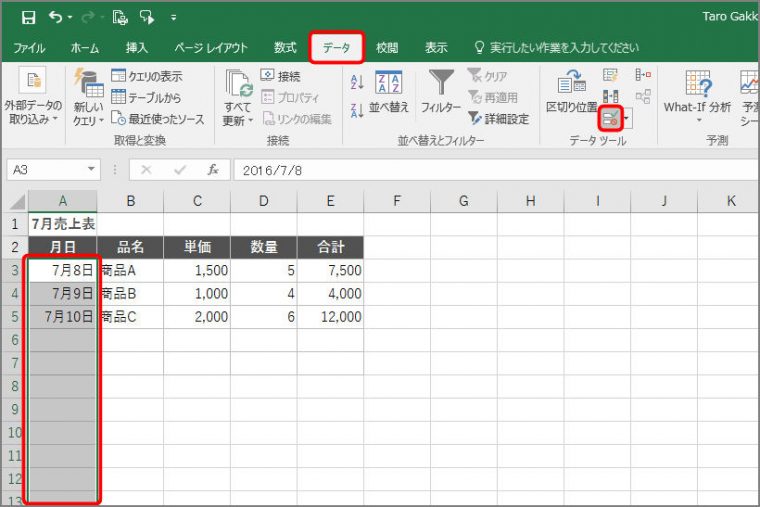Click cell with value 12,000
The image size is (760, 507).
pos(330,317)
